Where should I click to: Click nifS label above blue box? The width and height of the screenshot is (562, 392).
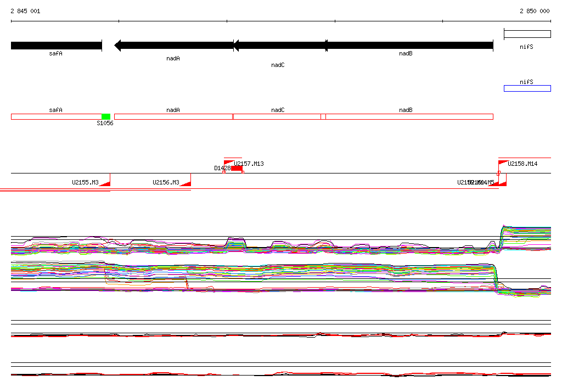pos(526,82)
